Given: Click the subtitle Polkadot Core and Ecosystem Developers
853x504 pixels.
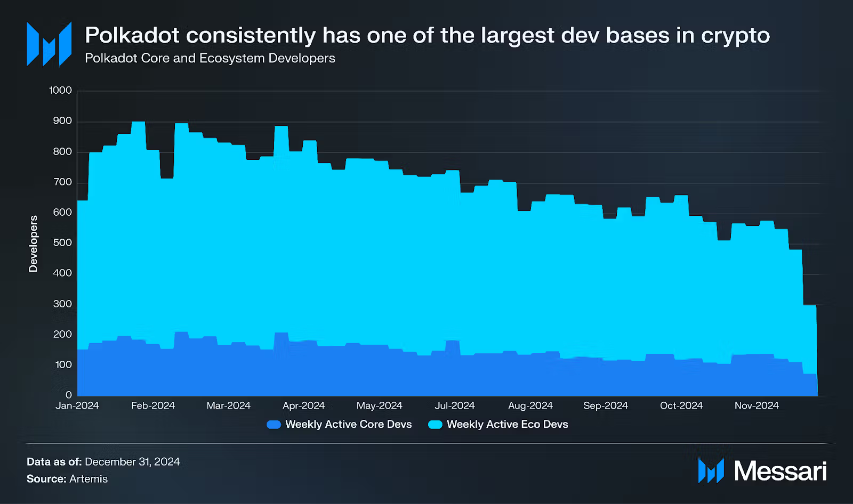Looking at the screenshot, I should point(210,59).
